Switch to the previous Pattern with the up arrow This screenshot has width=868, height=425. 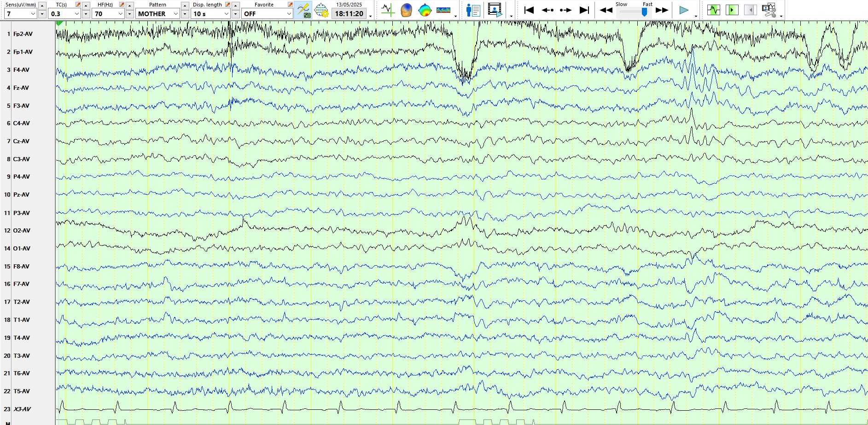[185, 5]
